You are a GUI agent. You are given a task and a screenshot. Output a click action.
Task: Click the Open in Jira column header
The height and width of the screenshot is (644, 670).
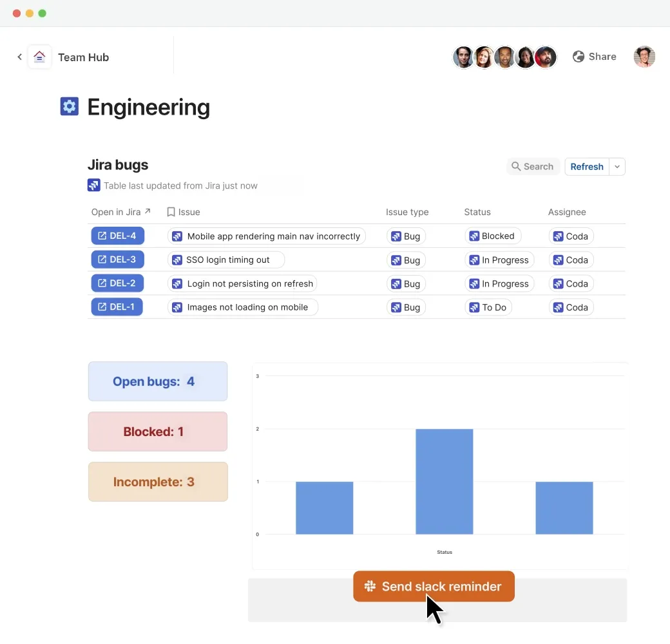click(121, 212)
